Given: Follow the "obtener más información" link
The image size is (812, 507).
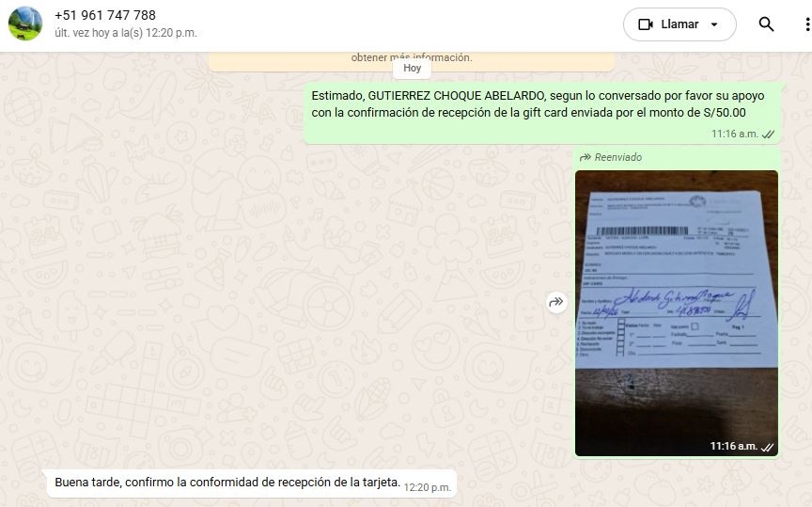Looking at the screenshot, I should [x=412, y=57].
